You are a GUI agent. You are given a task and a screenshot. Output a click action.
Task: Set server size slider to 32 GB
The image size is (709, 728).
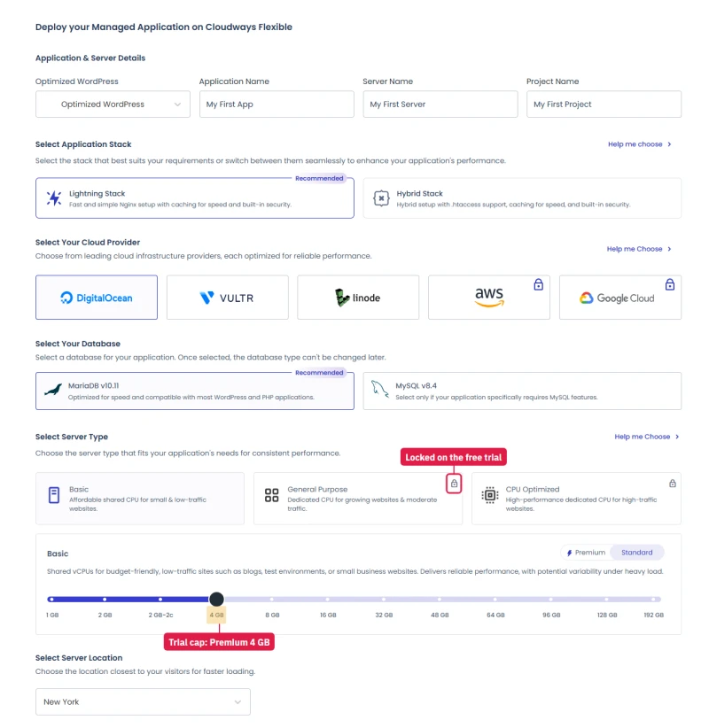tap(384, 600)
